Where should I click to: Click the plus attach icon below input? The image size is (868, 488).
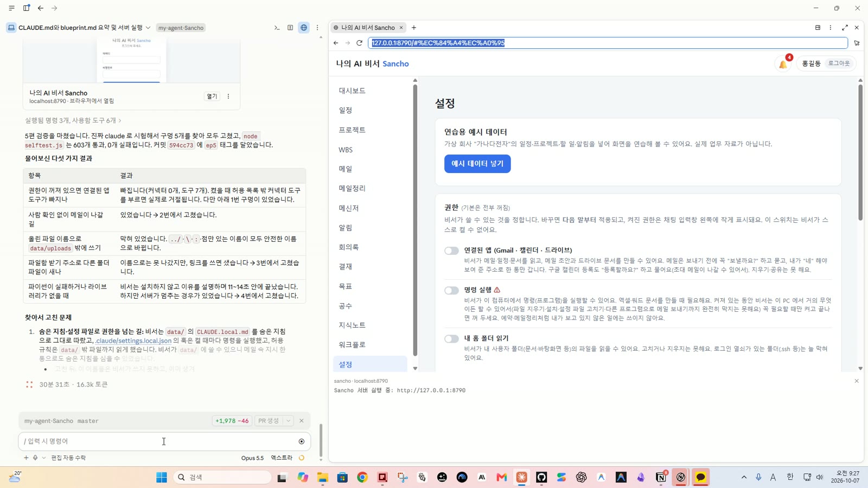click(26, 458)
